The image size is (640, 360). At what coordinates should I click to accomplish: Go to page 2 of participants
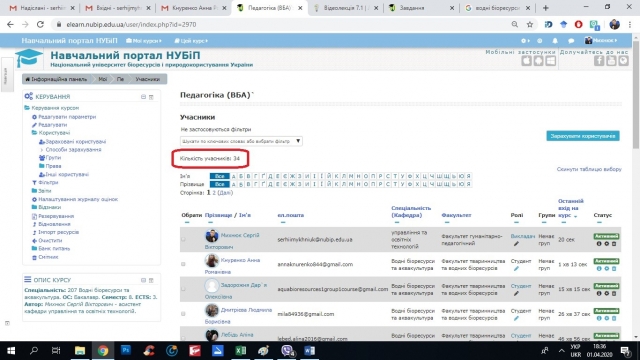tap(214, 193)
